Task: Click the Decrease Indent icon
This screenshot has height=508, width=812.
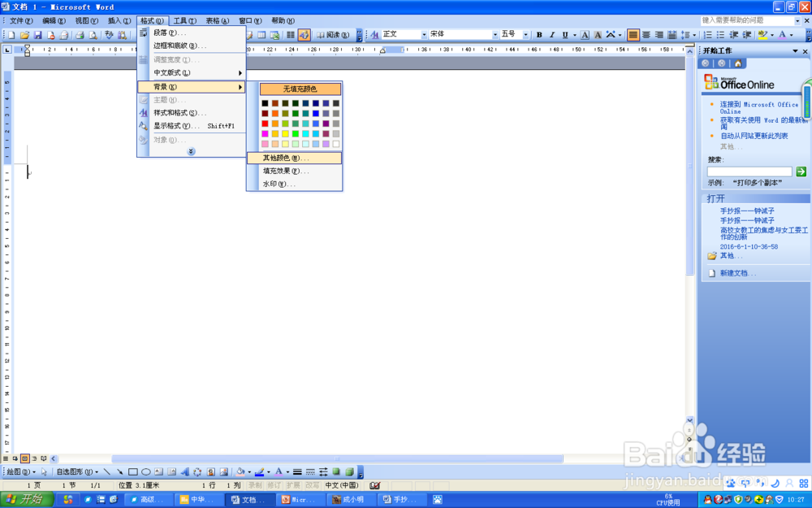Action: [x=734, y=35]
